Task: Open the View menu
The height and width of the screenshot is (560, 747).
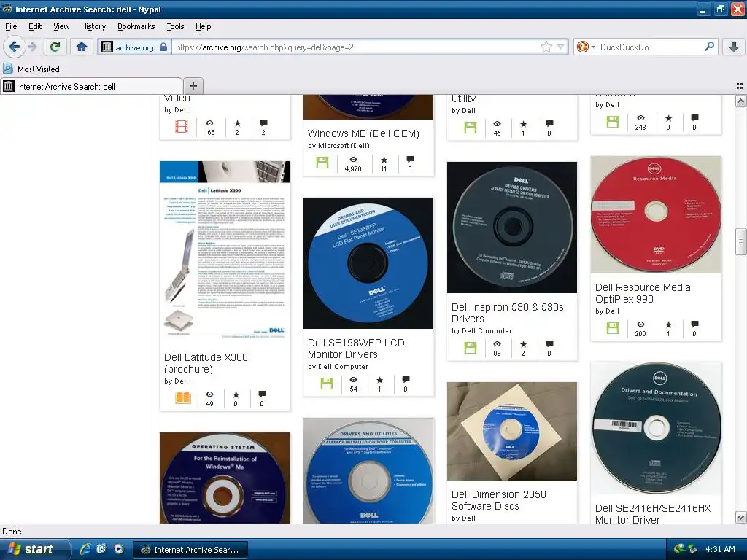Action: coord(61,26)
